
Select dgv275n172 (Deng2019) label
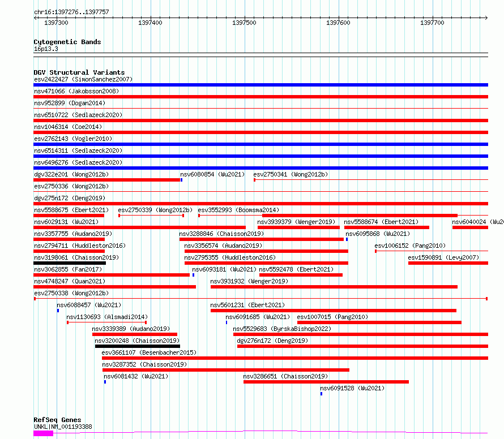70,198
